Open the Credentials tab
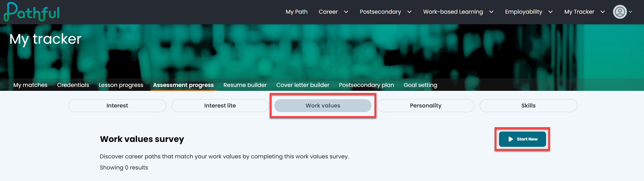644x181 pixels. click(73, 85)
